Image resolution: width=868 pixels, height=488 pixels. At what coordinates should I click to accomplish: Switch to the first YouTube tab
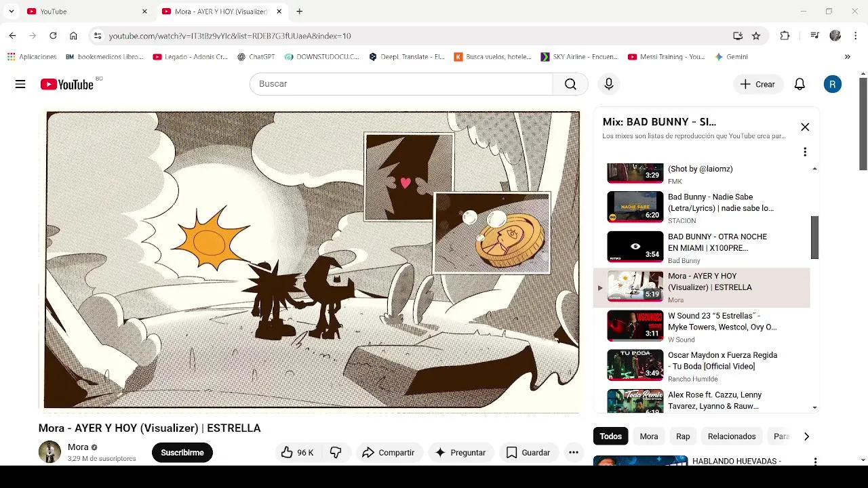(87, 12)
